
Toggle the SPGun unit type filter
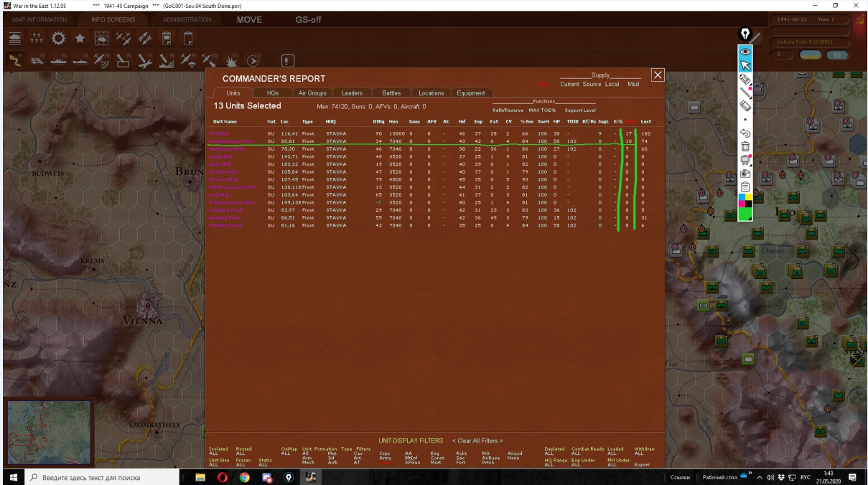click(412, 461)
